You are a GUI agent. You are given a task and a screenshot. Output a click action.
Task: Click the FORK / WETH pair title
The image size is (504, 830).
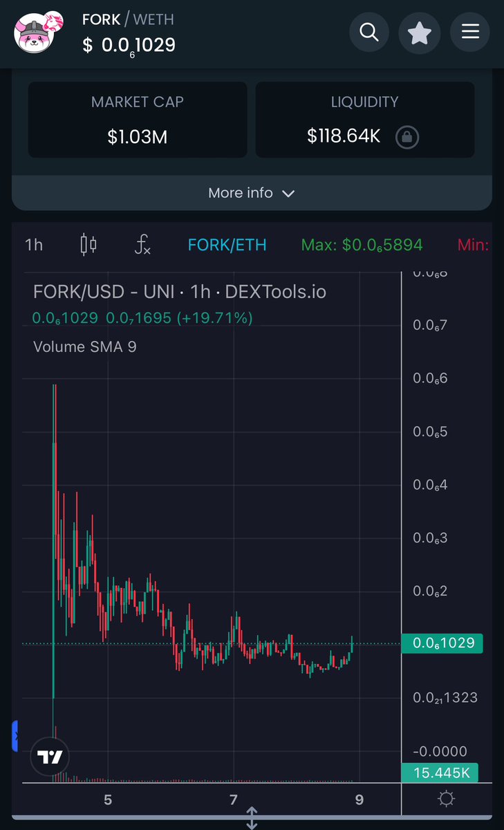[128, 19]
